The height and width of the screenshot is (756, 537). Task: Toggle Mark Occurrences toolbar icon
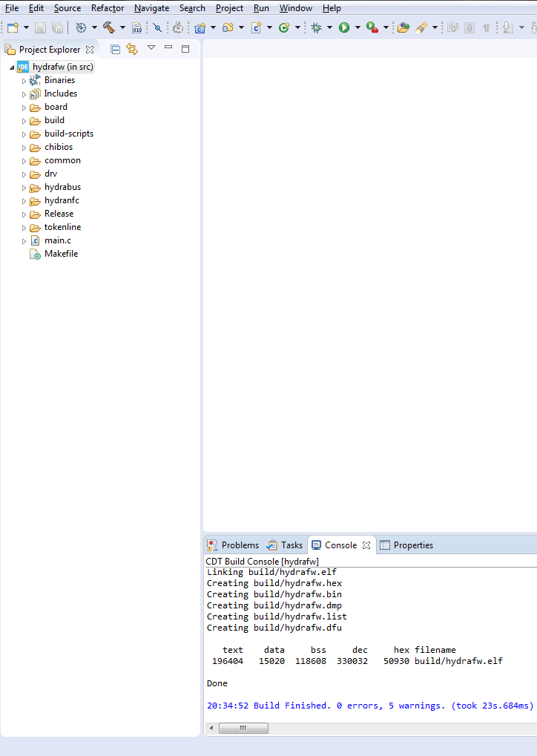point(452,27)
